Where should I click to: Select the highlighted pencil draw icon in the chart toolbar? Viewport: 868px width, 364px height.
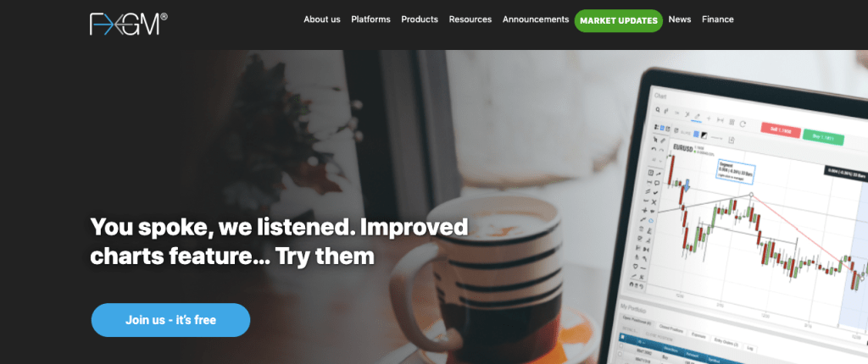pos(697,116)
